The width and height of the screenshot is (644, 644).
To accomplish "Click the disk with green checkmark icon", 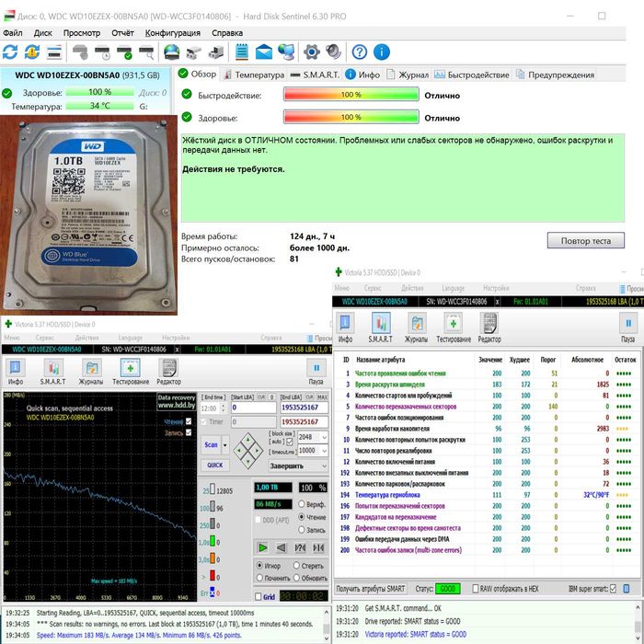I will 124,52.
